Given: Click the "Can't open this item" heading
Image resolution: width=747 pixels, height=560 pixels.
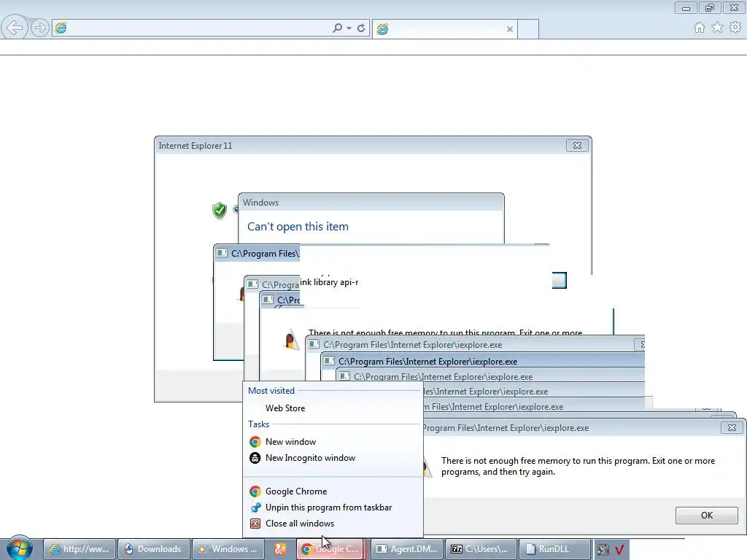Looking at the screenshot, I should coord(298,227).
